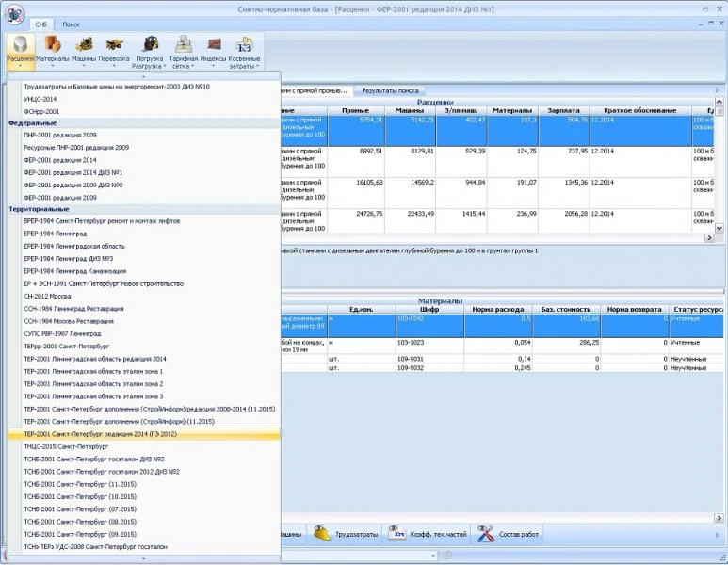Select the Машины bulldozer icon
The image size is (728, 565).
tap(84, 52)
